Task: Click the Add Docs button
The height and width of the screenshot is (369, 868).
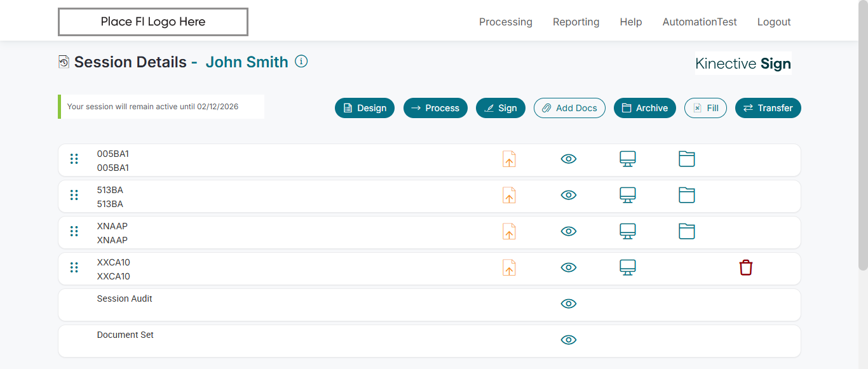Action: (569, 108)
